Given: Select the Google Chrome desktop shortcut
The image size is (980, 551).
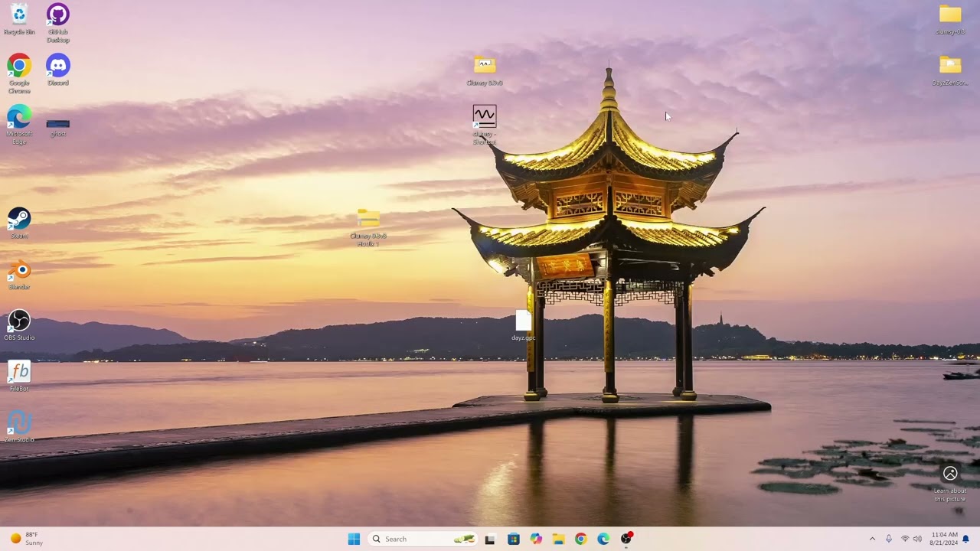Looking at the screenshot, I should click(x=19, y=73).
